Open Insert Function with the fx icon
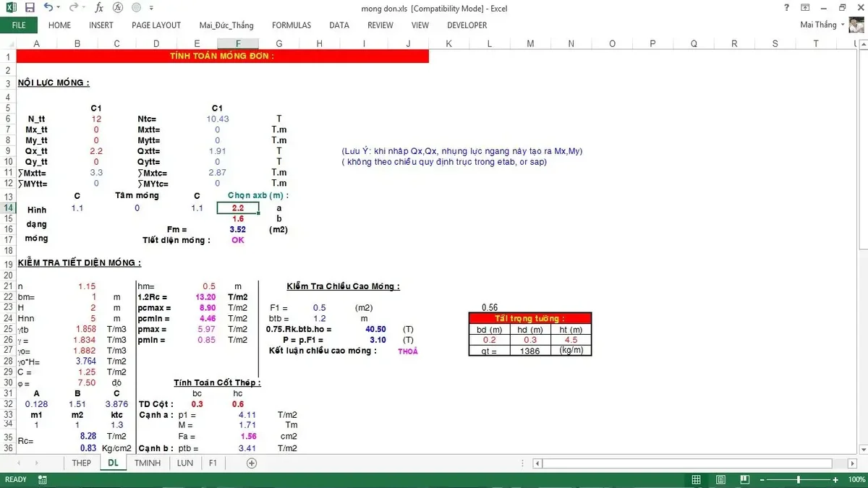Viewport: 868px width, 488px height. [98, 7]
